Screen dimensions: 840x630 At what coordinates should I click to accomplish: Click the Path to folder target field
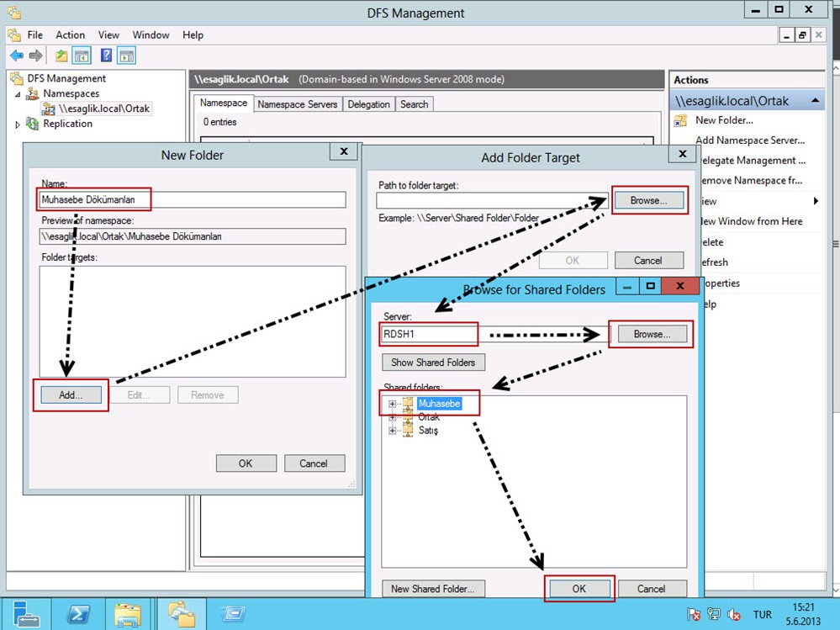coord(492,200)
